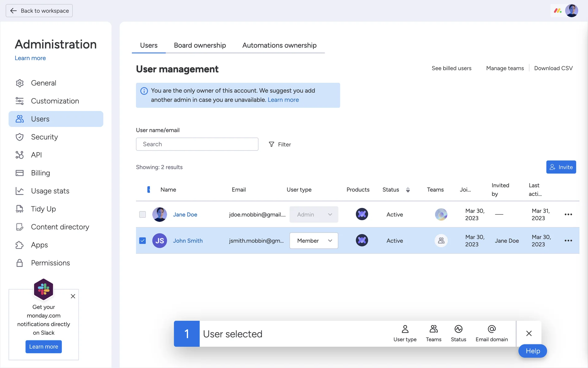The height and width of the screenshot is (368, 588).
Task: Open Security in the admin sidebar
Action: [x=44, y=137]
